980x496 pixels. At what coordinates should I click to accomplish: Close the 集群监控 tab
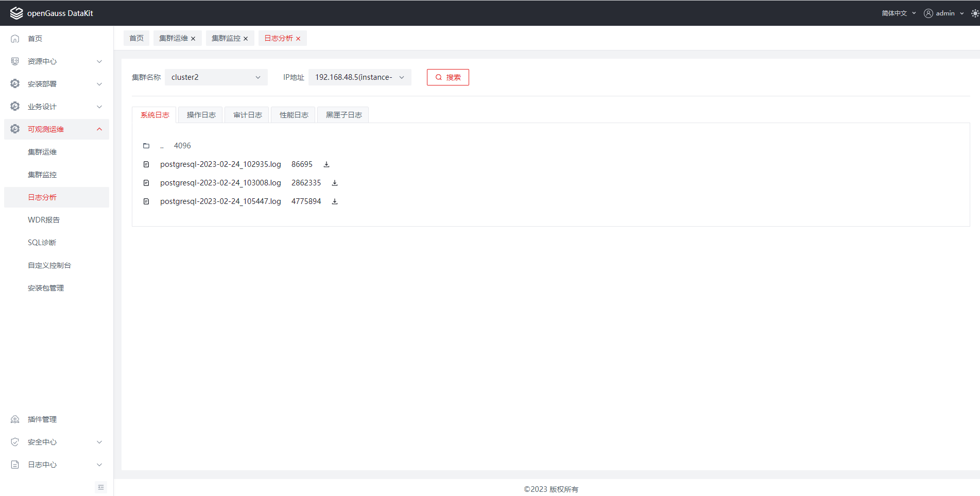click(246, 39)
